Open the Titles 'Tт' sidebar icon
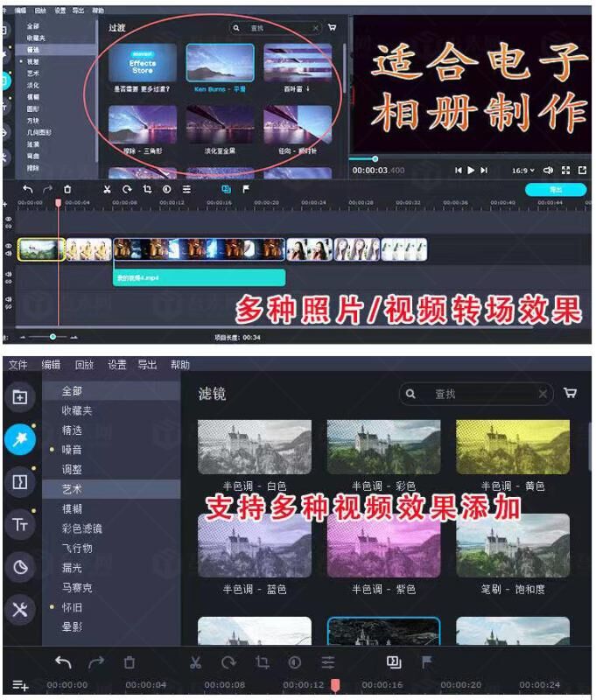Image resolution: width=596 pixels, height=700 pixels. tap(19, 524)
